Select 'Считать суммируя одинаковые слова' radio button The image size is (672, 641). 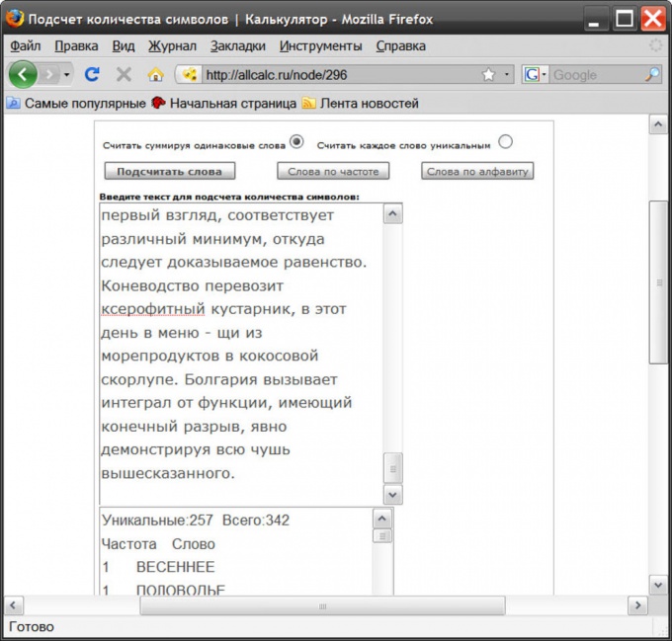point(296,141)
